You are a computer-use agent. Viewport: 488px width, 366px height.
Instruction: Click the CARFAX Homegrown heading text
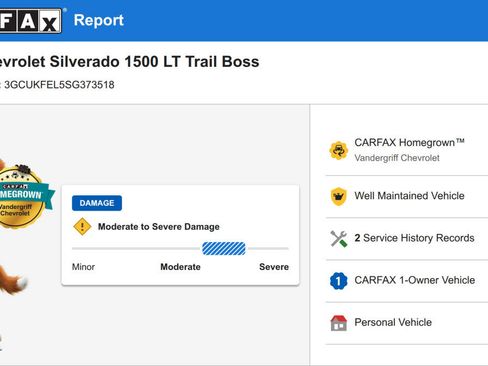pyautogui.click(x=409, y=143)
